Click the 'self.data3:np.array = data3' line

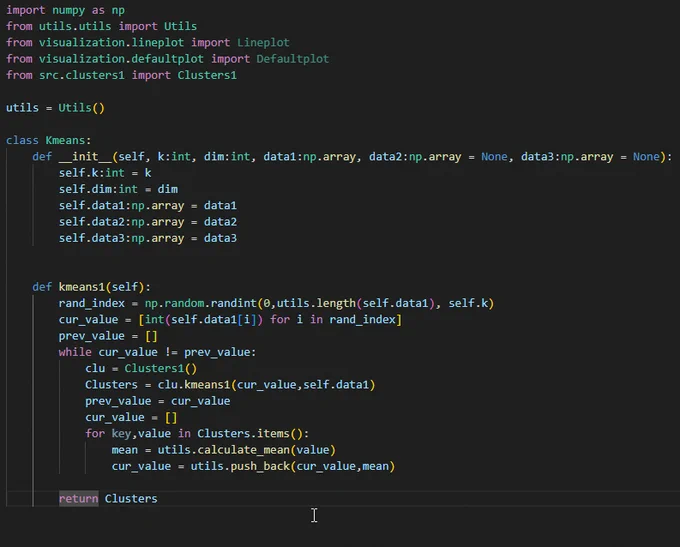pyautogui.click(x=148, y=238)
